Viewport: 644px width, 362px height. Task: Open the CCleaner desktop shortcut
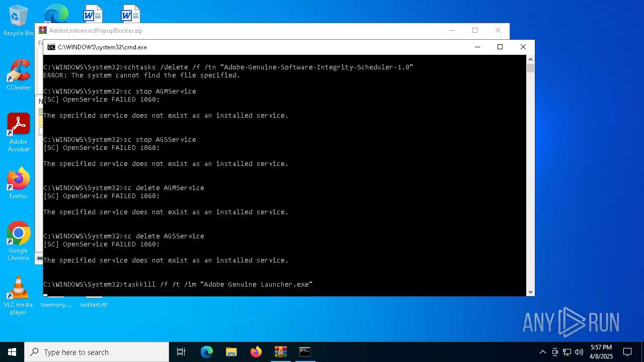click(x=19, y=75)
